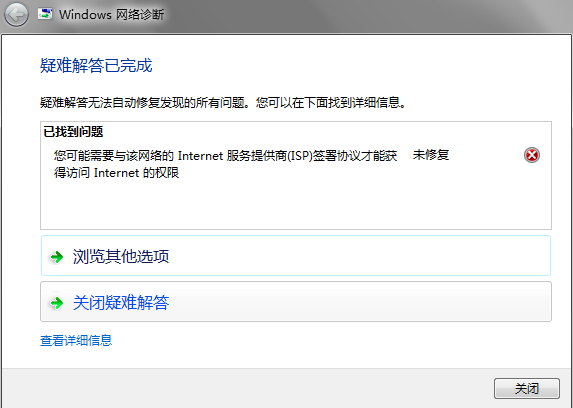Screen dimensions: 573x408
Task: Click the 得访问 Internet 的权限 text line
Action: coord(117,173)
